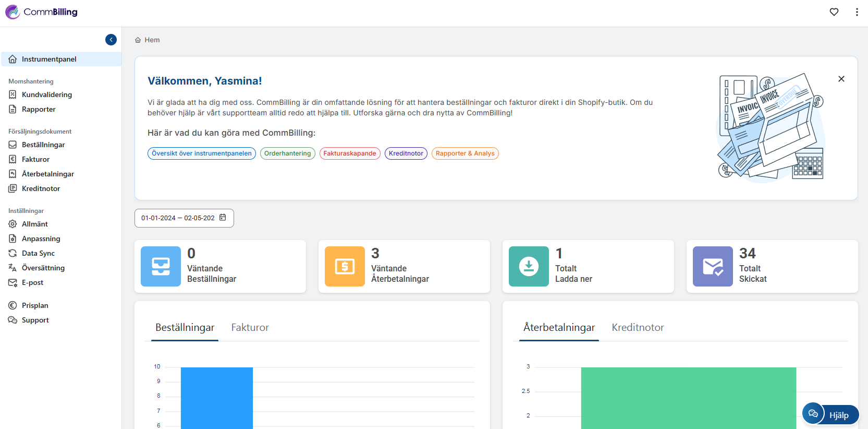This screenshot has height=429, width=868.
Task: Open the Hjälp chat widget
Action: pos(830,415)
